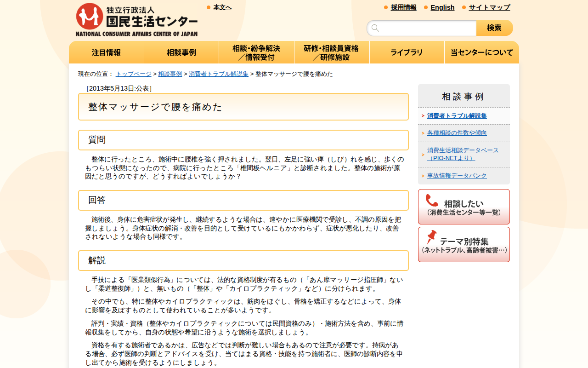Click the 回答 section heading

(97, 200)
